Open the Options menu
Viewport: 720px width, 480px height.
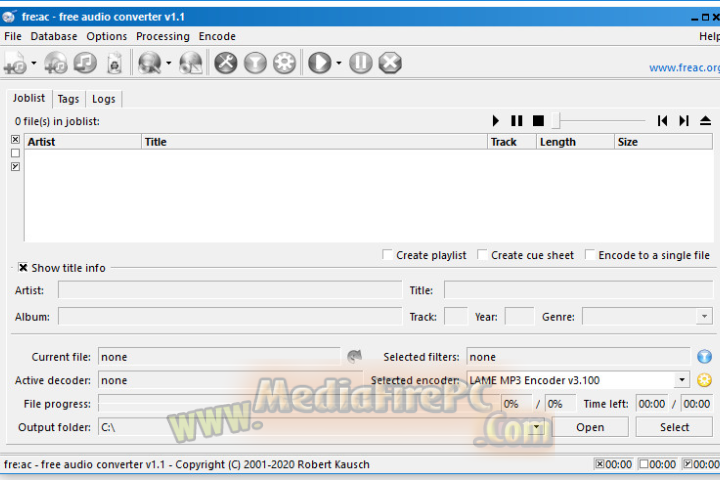107,36
